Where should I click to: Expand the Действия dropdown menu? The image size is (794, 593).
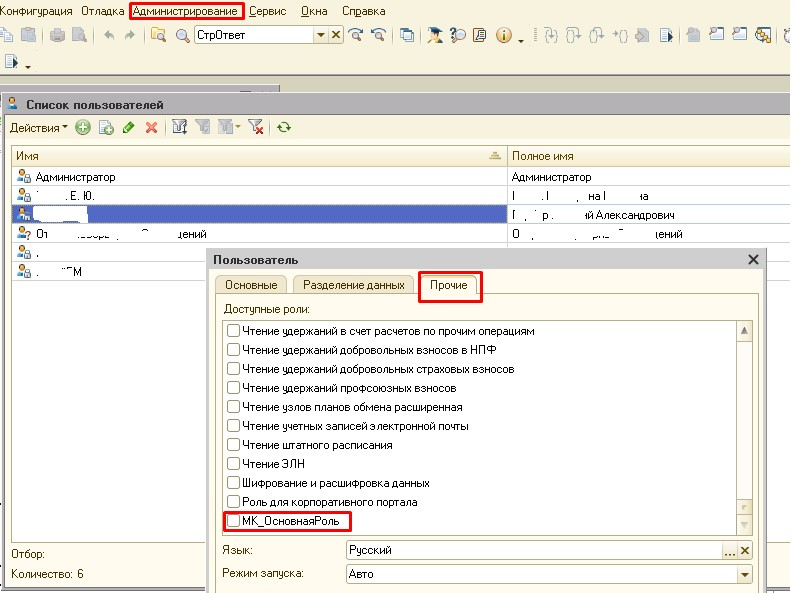[39, 128]
